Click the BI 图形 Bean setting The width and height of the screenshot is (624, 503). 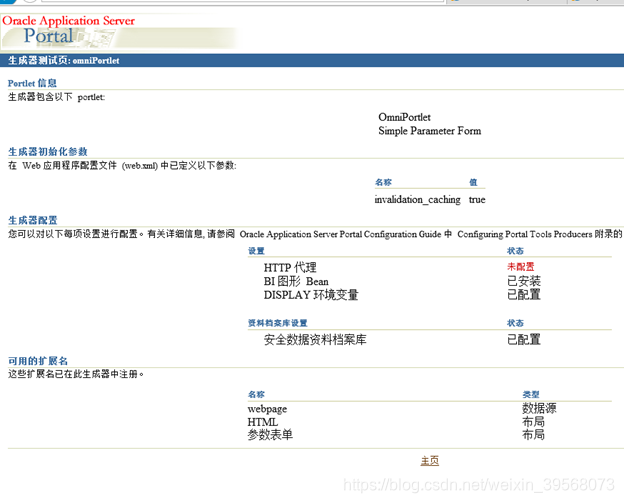coord(296,281)
